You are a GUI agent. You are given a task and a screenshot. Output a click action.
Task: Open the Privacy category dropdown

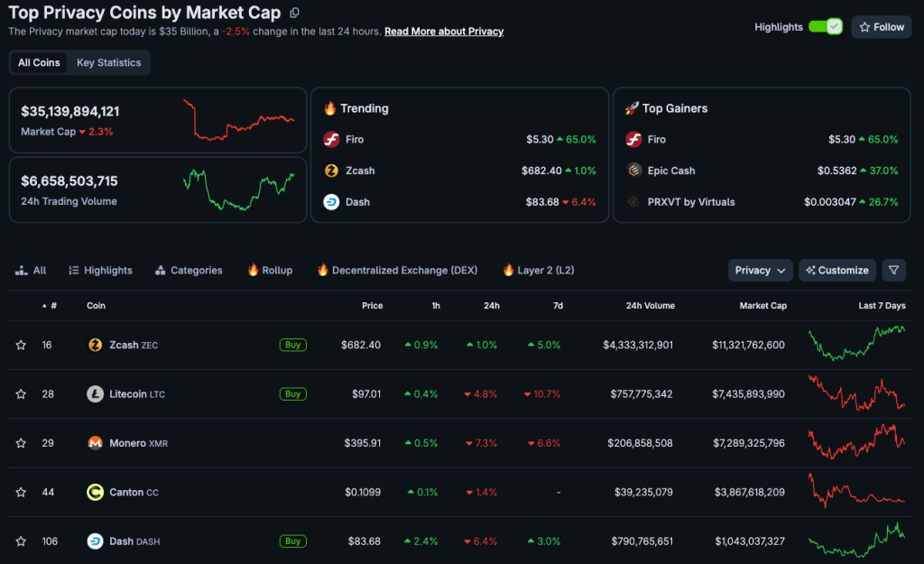(x=758, y=270)
